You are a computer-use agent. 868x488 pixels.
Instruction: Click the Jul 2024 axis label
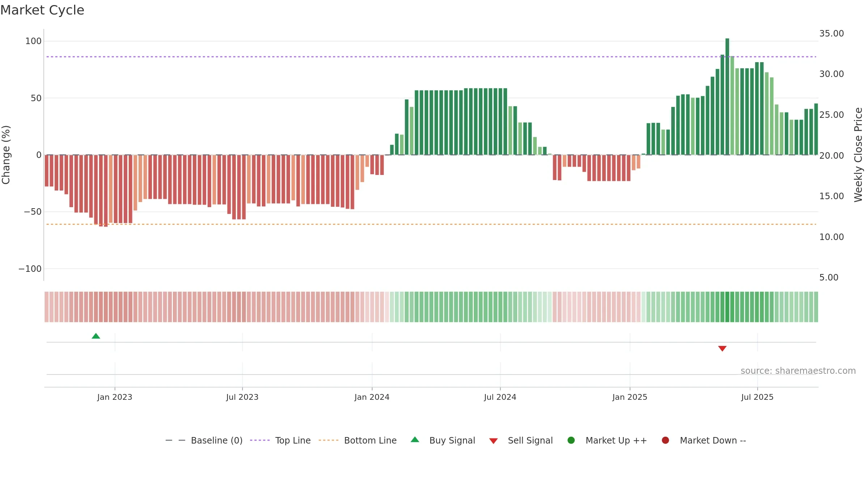tap(500, 397)
